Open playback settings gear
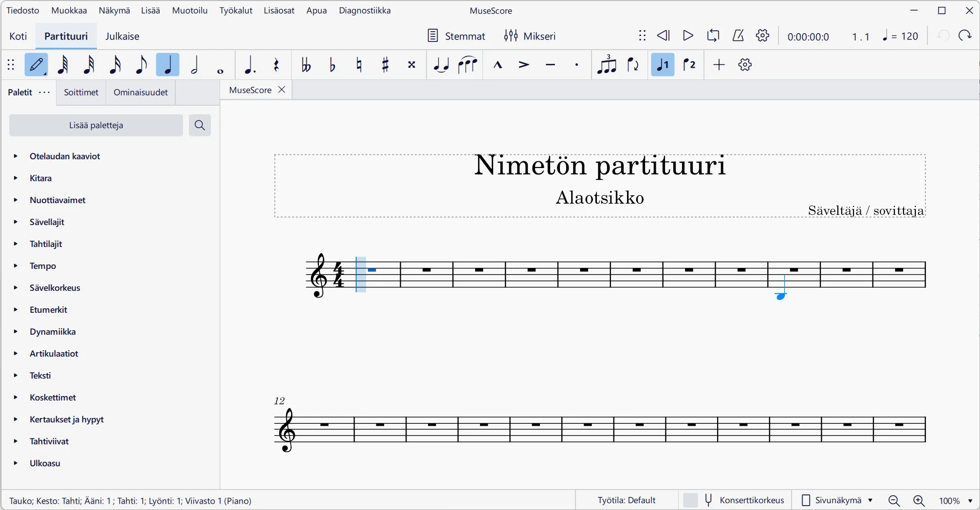This screenshot has width=980, height=510. (x=763, y=36)
